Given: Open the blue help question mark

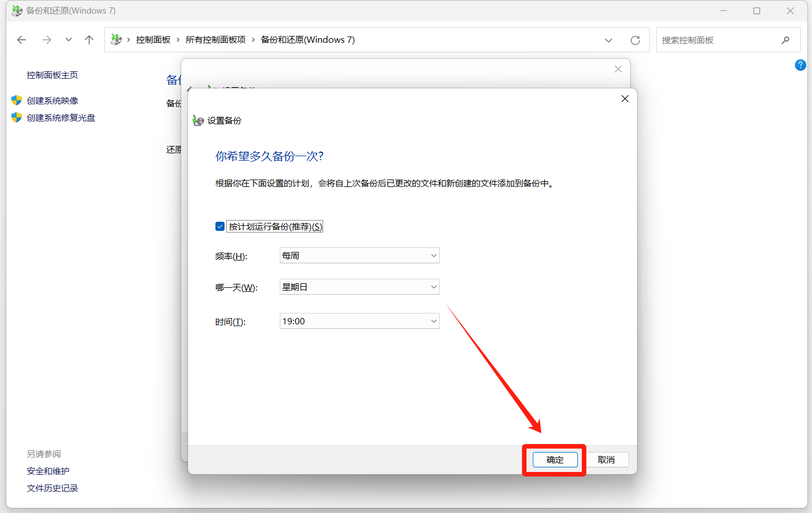Looking at the screenshot, I should tap(800, 65).
